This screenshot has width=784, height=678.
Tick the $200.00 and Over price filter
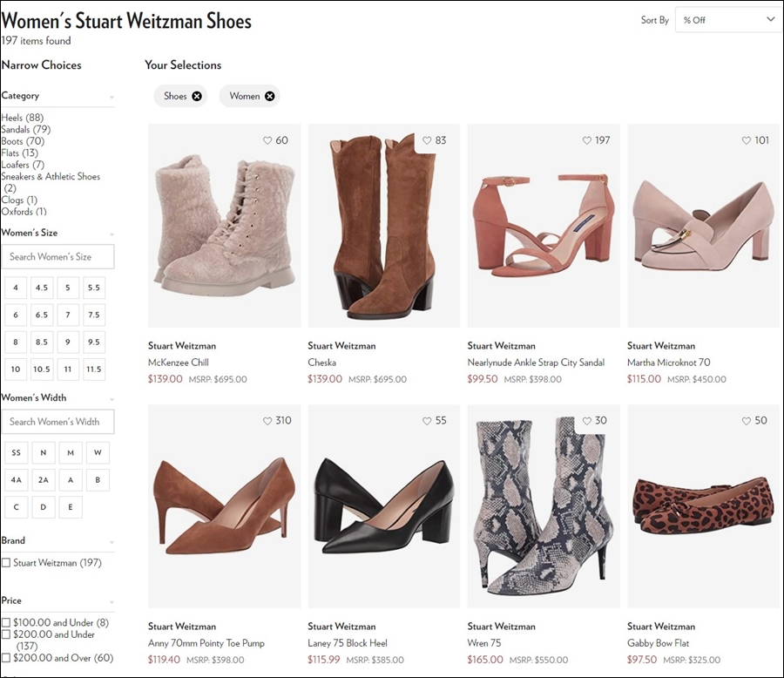6,657
